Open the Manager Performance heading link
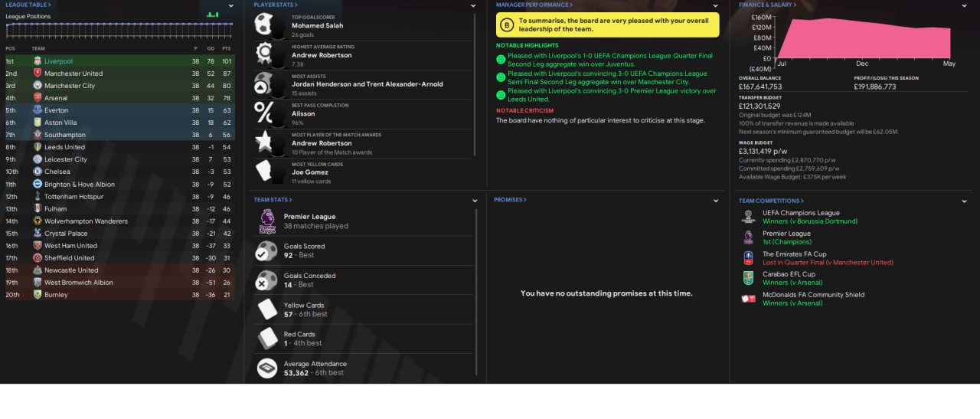Image resolution: width=980 pixels, height=419 pixels. click(534, 5)
